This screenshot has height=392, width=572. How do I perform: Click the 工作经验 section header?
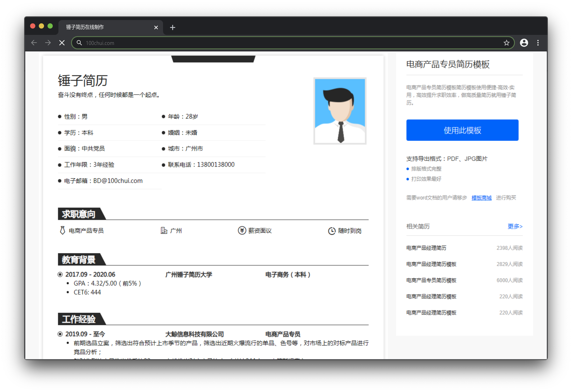82,319
